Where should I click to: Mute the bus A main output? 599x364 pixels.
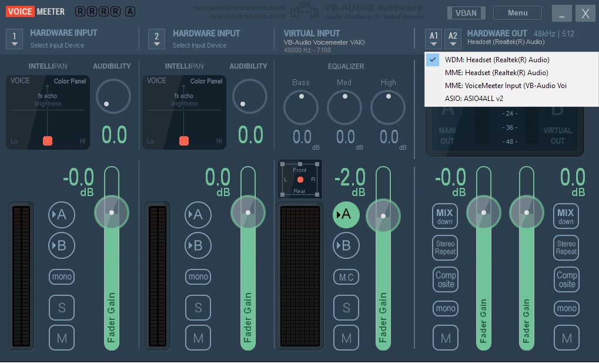click(446, 338)
